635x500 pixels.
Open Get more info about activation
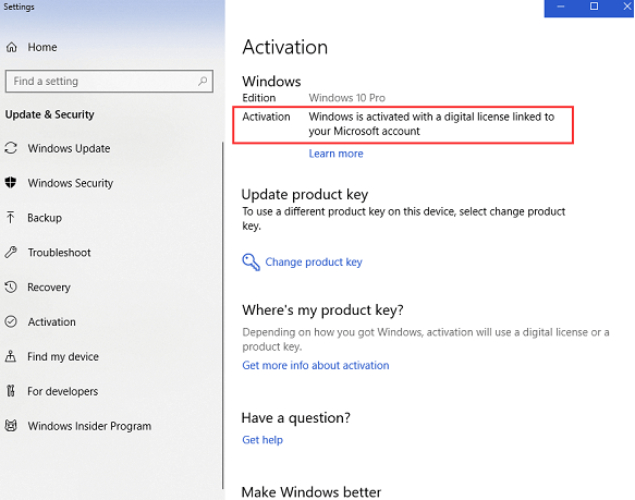click(x=316, y=366)
